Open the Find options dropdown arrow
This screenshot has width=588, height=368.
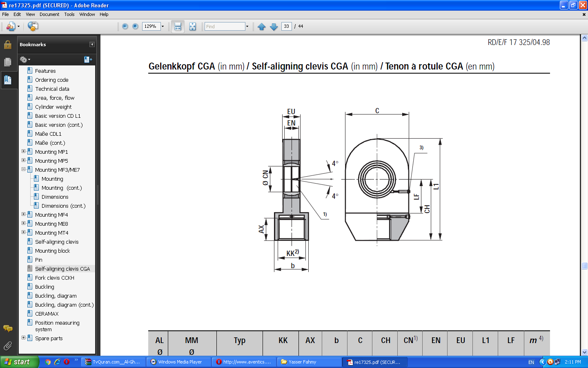pyautogui.click(x=247, y=27)
